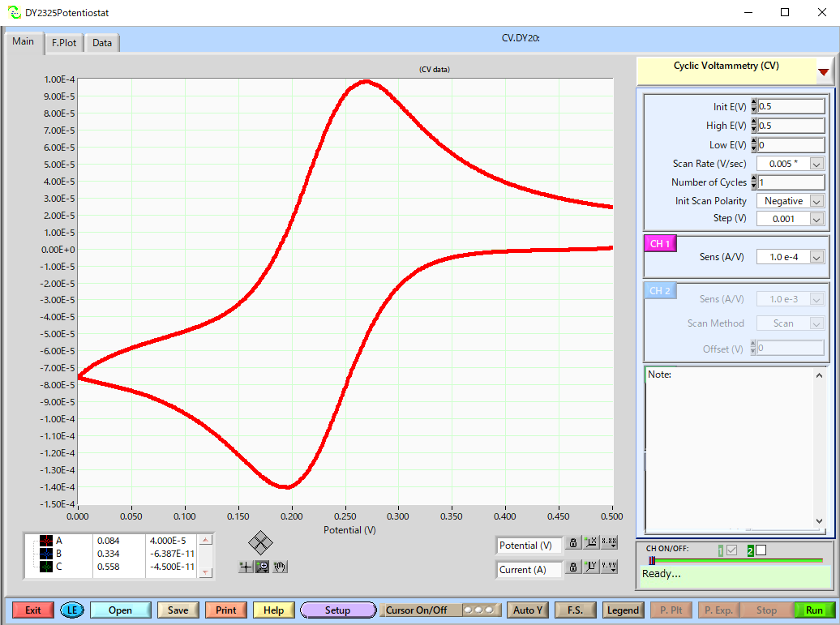This screenshot has height=625, width=840.
Task: Activate the zoom magnifier tool
Action: tap(262, 567)
